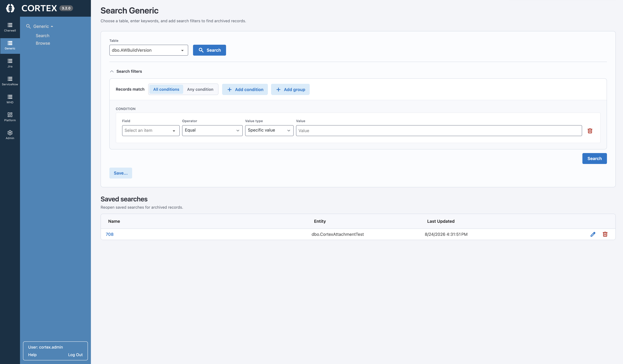Click the magnifier icon beside Generic
The width and height of the screenshot is (623, 364).
[28, 26]
